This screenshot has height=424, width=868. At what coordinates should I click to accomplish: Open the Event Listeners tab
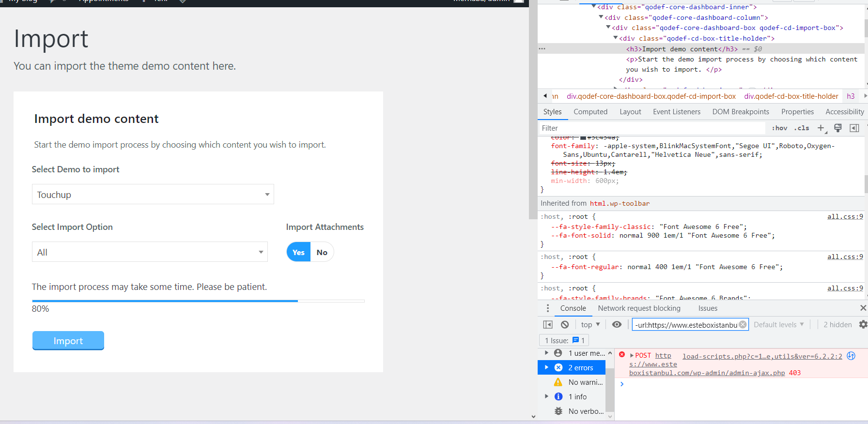677,112
